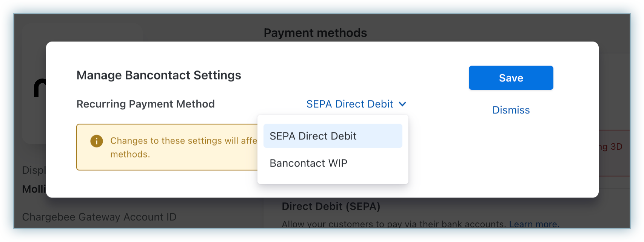
Task: Dismiss the Bancontact settings dialog
Action: (511, 110)
